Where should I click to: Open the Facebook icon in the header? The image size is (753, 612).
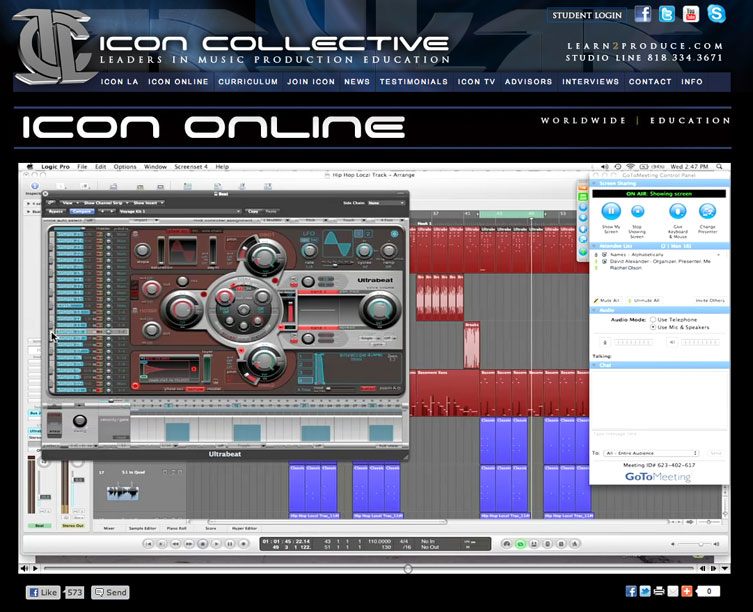point(643,14)
